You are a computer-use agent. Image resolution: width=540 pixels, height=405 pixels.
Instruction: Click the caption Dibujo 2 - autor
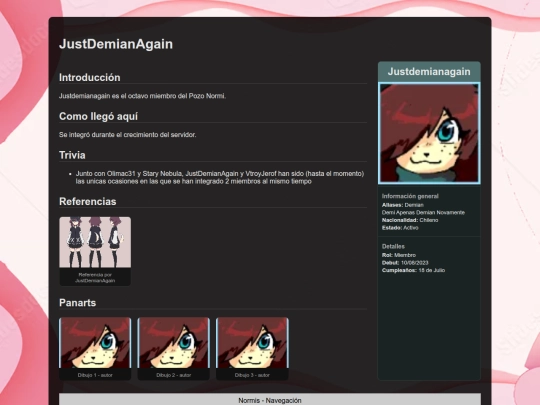(x=174, y=375)
